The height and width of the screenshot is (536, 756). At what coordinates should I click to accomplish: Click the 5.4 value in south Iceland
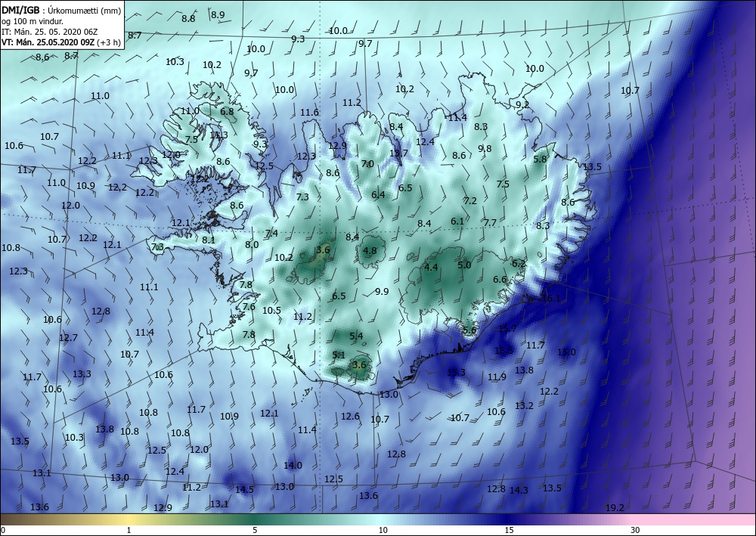click(x=356, y=336)
